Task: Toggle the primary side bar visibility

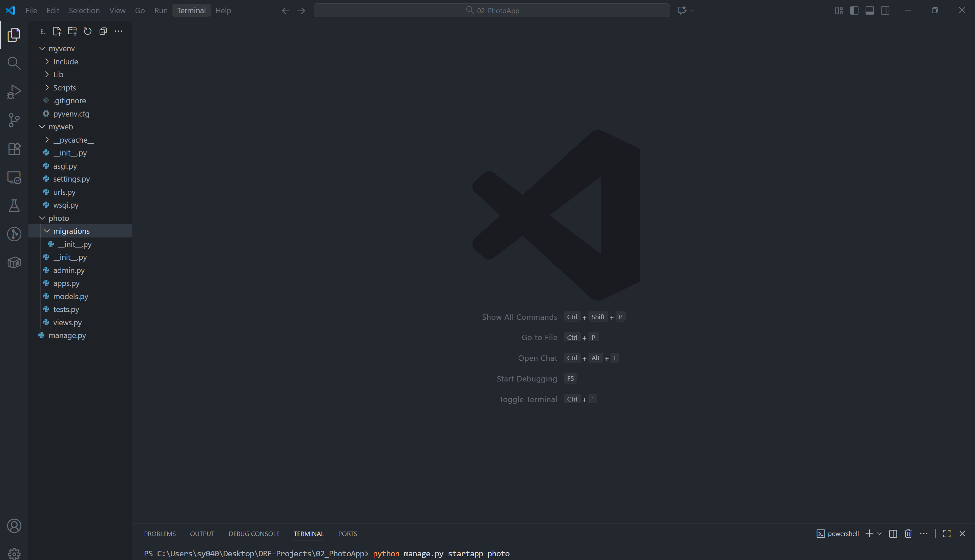Action: (854, 11)
